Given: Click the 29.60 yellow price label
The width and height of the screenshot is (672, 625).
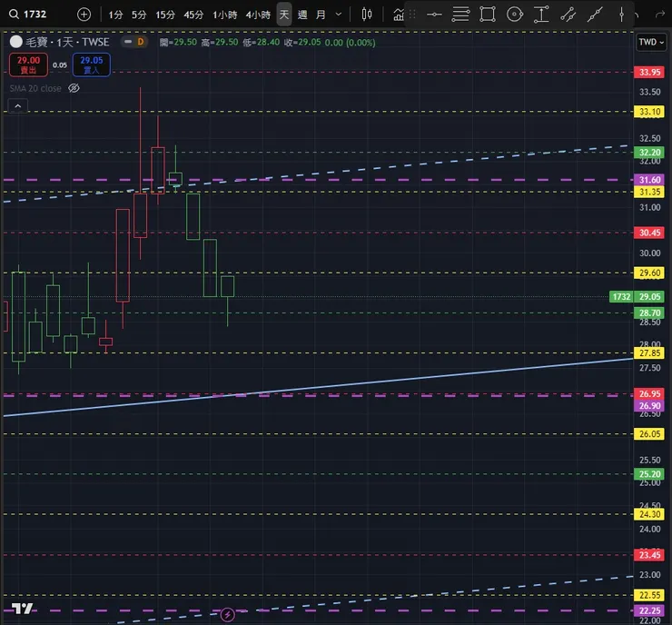Looking at the screenshot, I should click(x=649, y=273).
